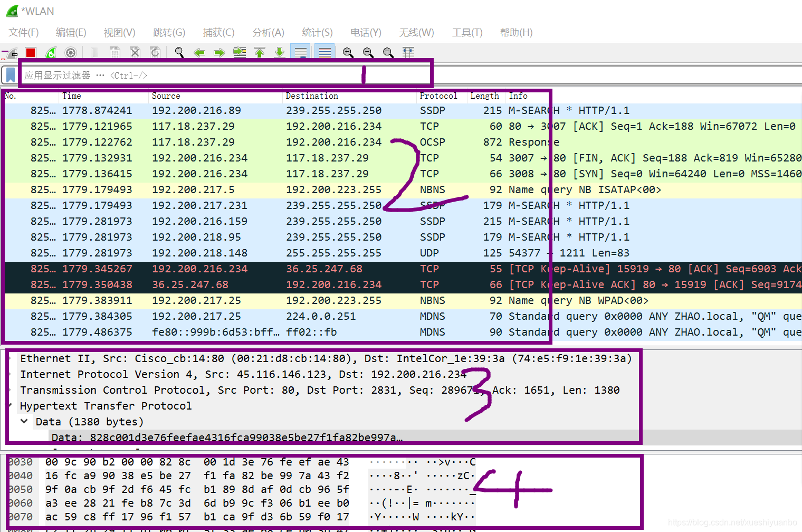Jump to last packet icon
The height and width of the screenshot is (532, 802).
pos(280,52)
